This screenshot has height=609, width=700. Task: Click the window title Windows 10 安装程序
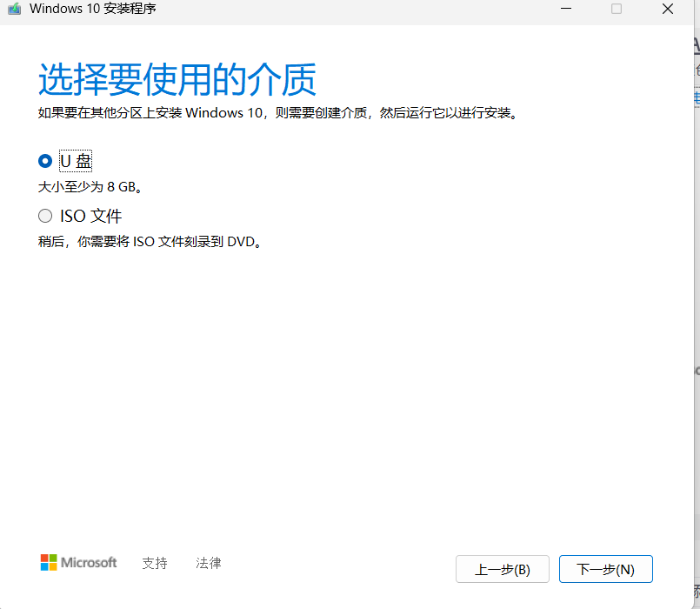click(93, 9)
